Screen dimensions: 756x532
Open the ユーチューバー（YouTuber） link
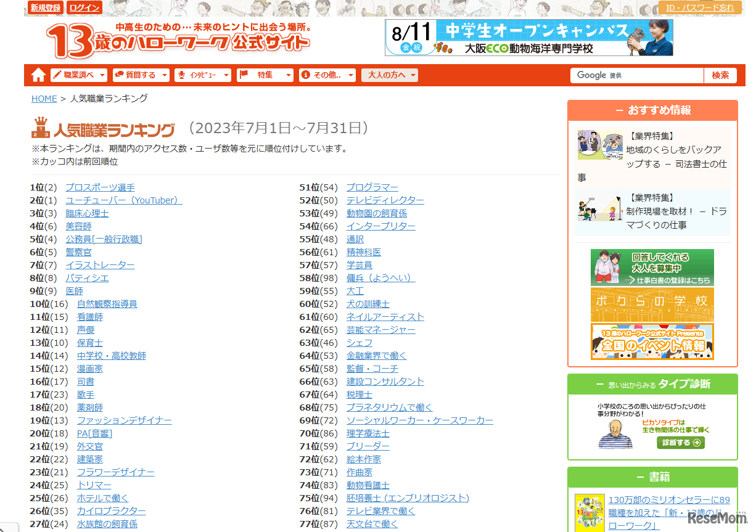(124, 200)
